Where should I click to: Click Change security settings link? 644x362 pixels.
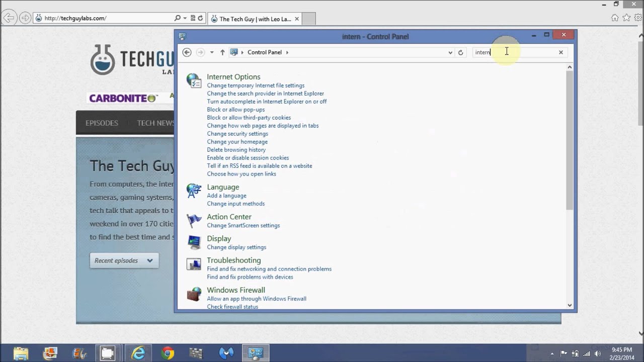[237, 134]
